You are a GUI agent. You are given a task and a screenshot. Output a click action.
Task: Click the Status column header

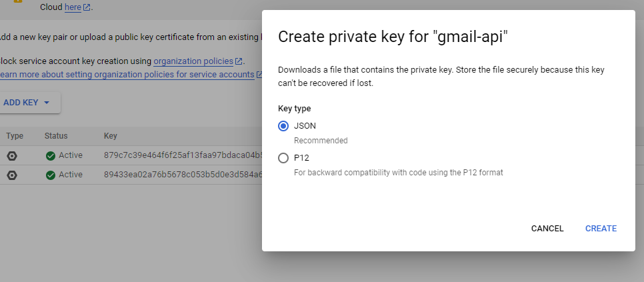[56, 136]
